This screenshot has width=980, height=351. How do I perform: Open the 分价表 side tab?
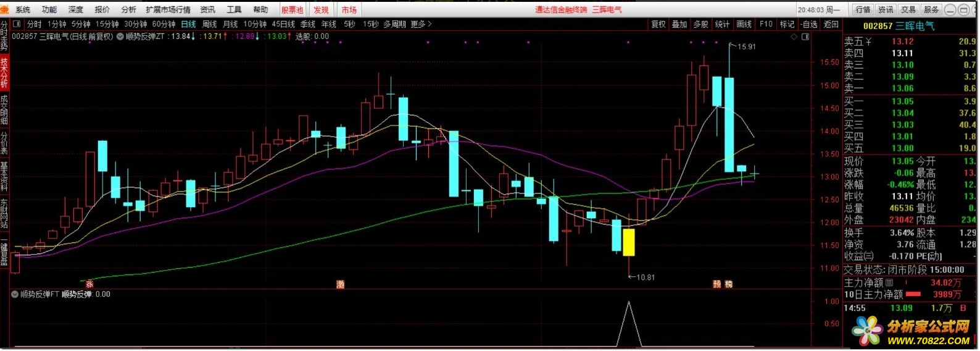4,143
